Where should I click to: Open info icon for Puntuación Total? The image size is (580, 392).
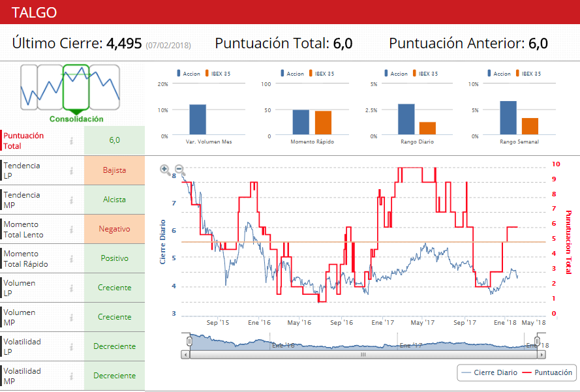click(x=72, y=141)
